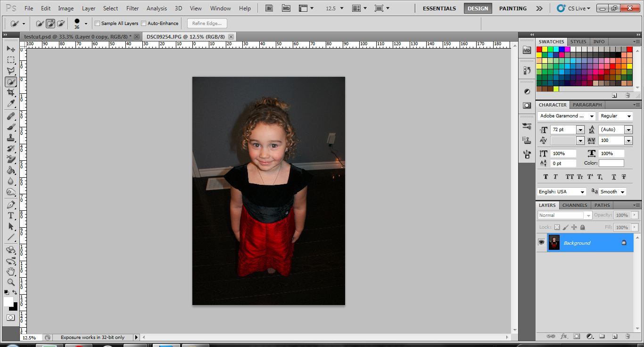
Task: Select the Type tool
Action: (10, 215)
